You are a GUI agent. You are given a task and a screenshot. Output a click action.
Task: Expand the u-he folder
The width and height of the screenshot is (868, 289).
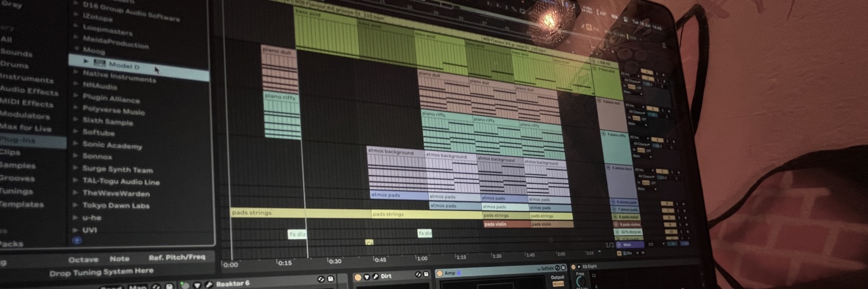(75, 217)
